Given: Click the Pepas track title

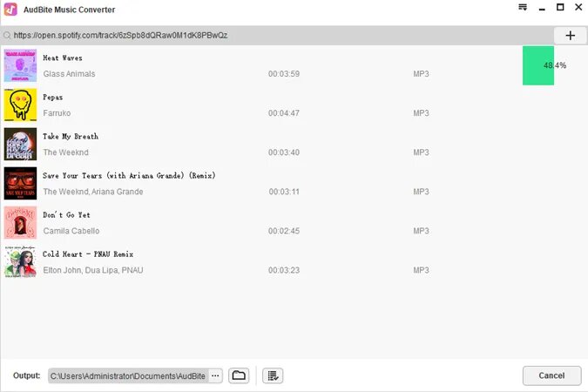Looking at the screenshot, I should 53,98.
